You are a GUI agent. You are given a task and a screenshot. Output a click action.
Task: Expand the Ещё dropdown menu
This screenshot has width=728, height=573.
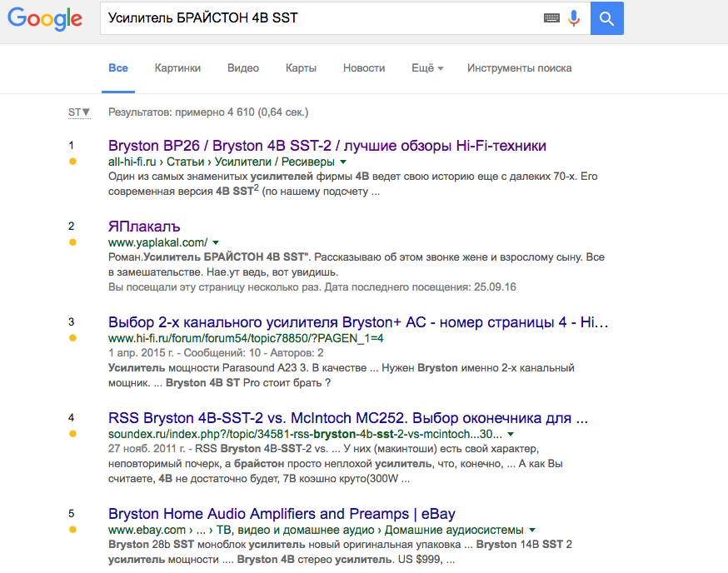(x=427, y=68)
